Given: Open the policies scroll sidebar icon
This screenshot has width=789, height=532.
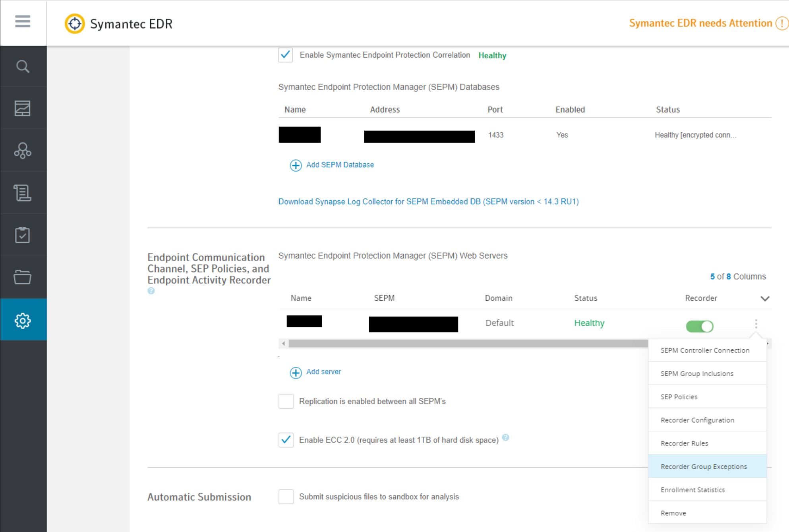Looking at the screenshot, I should 23,193.
